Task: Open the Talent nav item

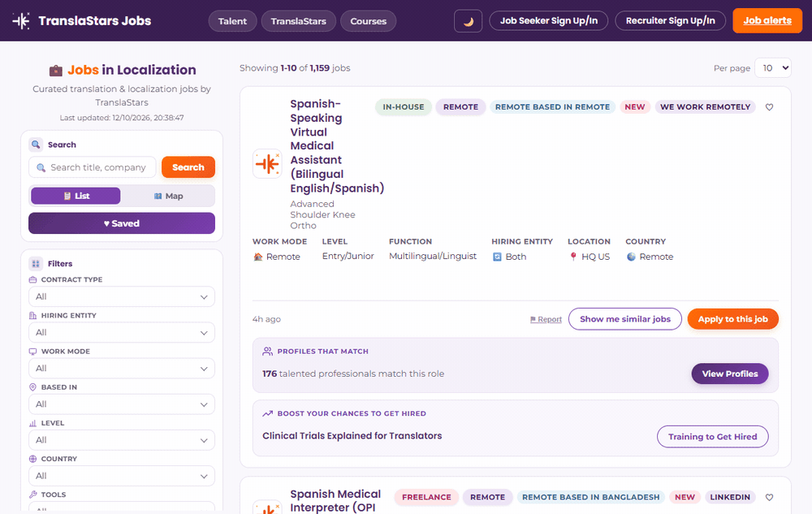Action: coord(232,21)
